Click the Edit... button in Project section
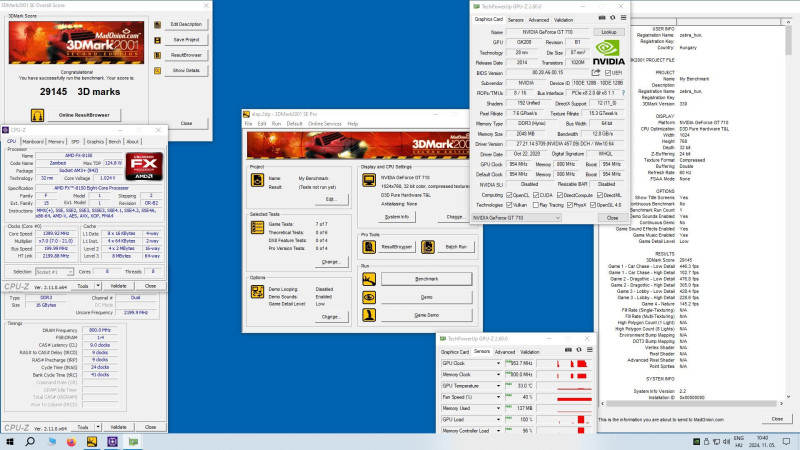This screenshot has width=800, height=450. pos(331,199)
